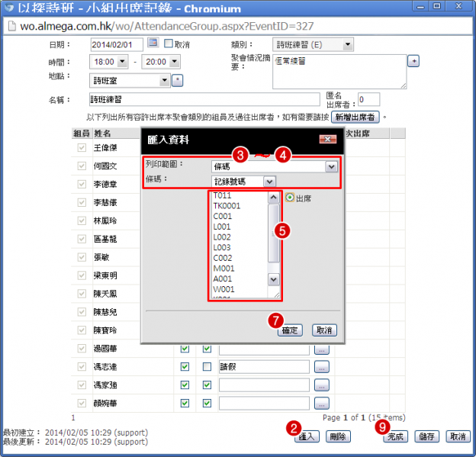The height and width of the screenshot is (457, 476).
Task: Toggle the second checkbox in 馮家強 row
Action: pos(207,385)
